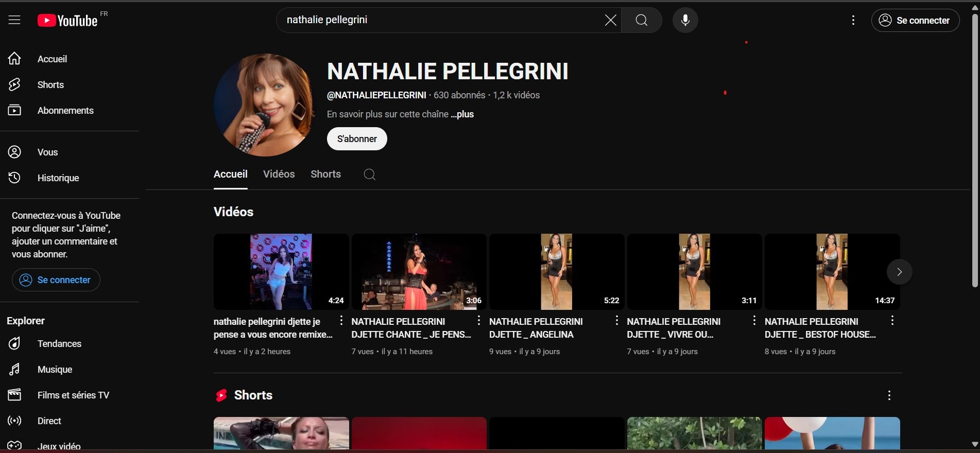This screenshot has width=980, height=453.
Task: Clear the search query with X
Action: tap(610, 20)
